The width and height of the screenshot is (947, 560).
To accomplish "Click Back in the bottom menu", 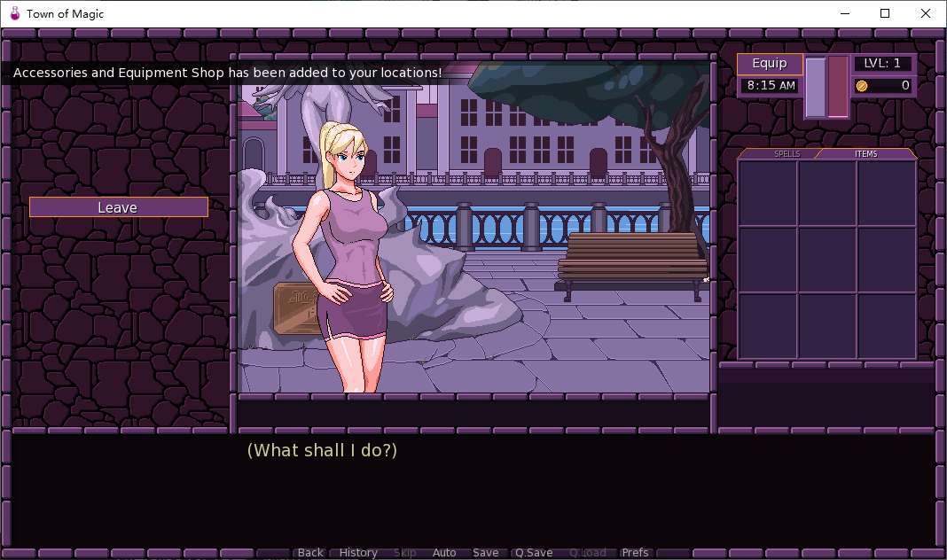I will pyautogui.click(x=310, y=552).
